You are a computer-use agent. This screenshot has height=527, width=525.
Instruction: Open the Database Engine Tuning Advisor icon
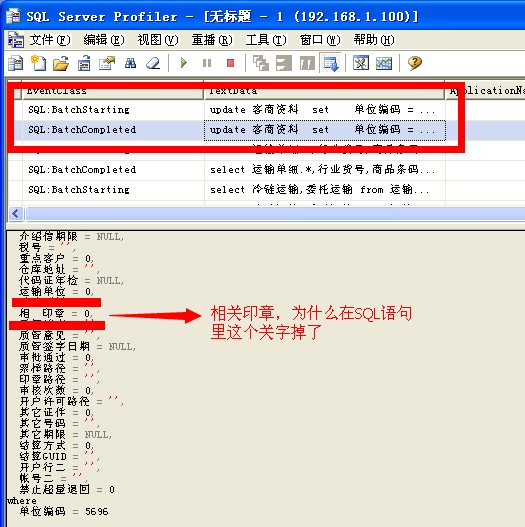[x=361, y=63]
